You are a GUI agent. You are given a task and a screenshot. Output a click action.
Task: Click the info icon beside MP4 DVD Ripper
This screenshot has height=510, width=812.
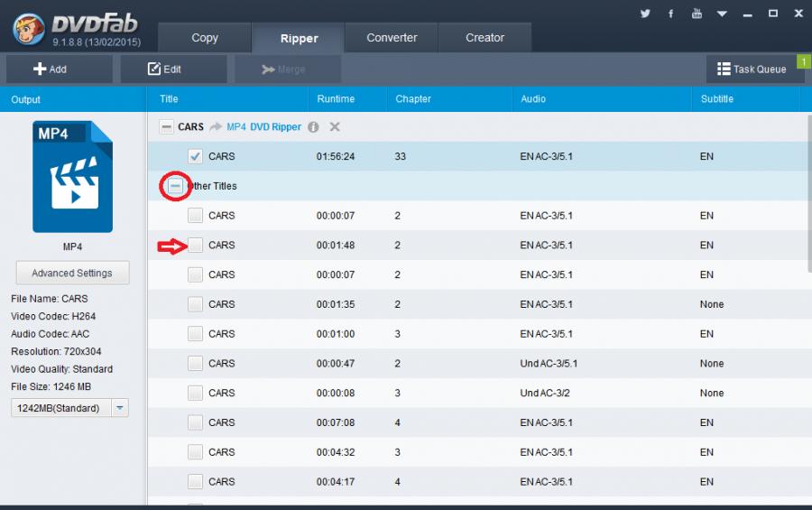point(313,127)
